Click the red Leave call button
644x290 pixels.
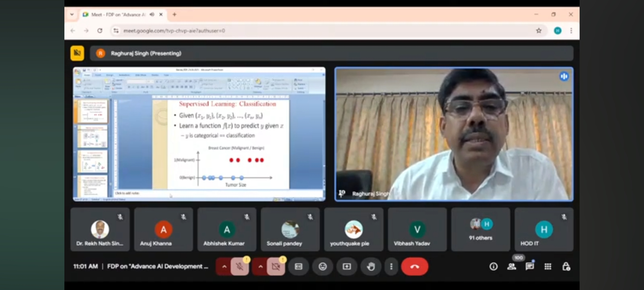pyautogui.click(x=414, y=266)
